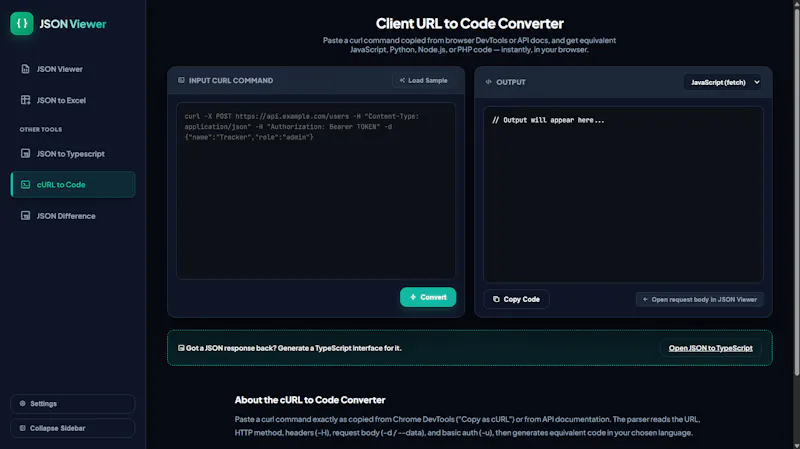
Task: Click the JSON Viewer curly braces logo
Action: pyautogui.click(x=21, y=23)
